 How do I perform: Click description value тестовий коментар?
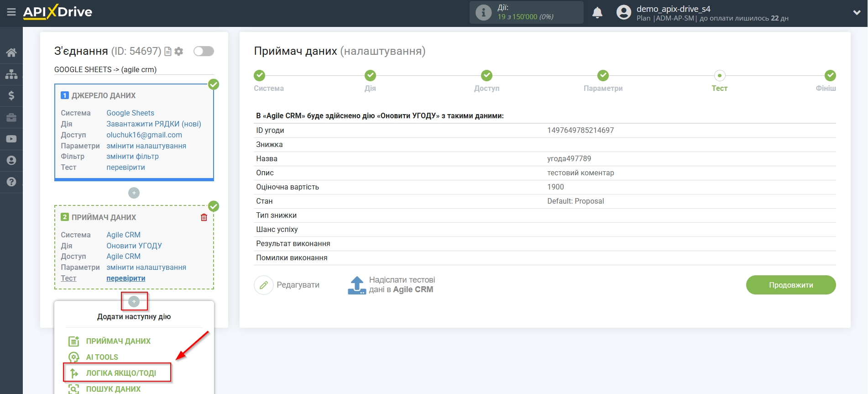(x=580, y=173)
